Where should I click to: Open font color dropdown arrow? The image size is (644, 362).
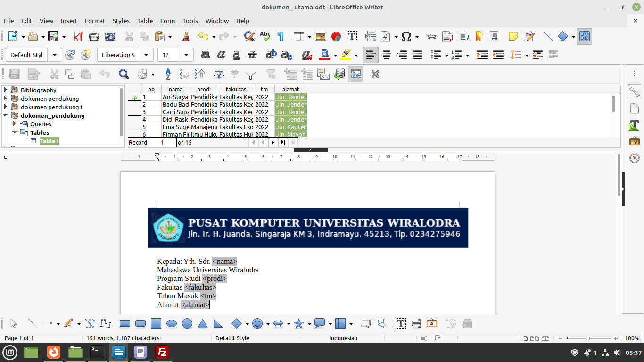(x=335, y=56)
